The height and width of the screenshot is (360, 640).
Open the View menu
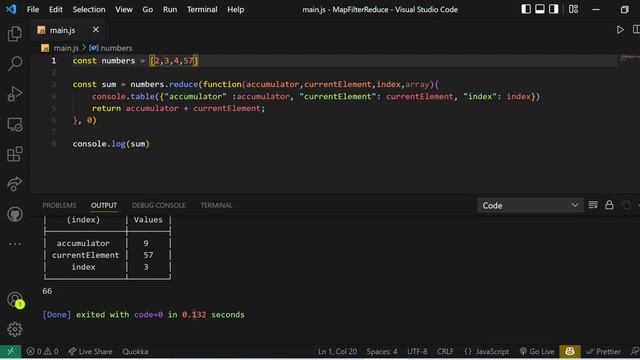click(x=124, y=9)
